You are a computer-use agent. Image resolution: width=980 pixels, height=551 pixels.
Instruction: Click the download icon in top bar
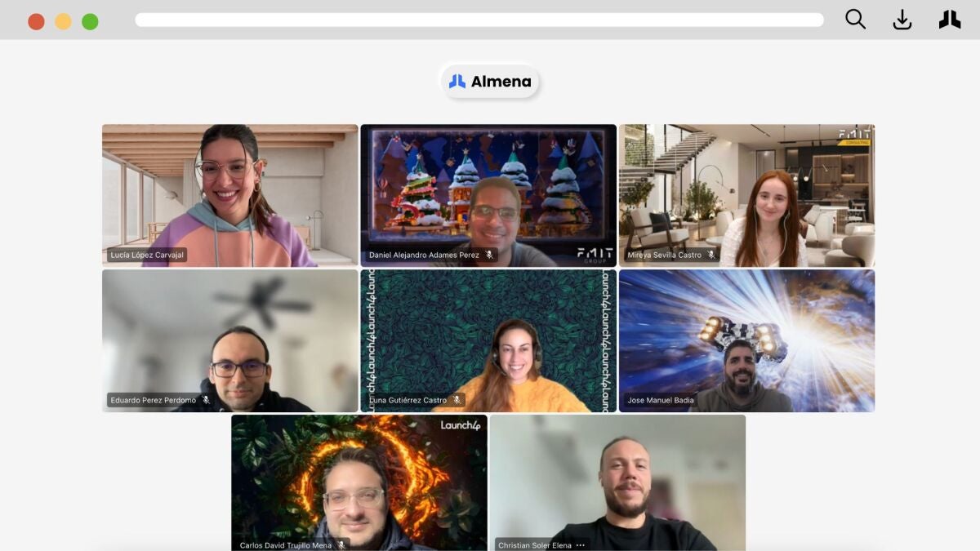pos(902,20)
